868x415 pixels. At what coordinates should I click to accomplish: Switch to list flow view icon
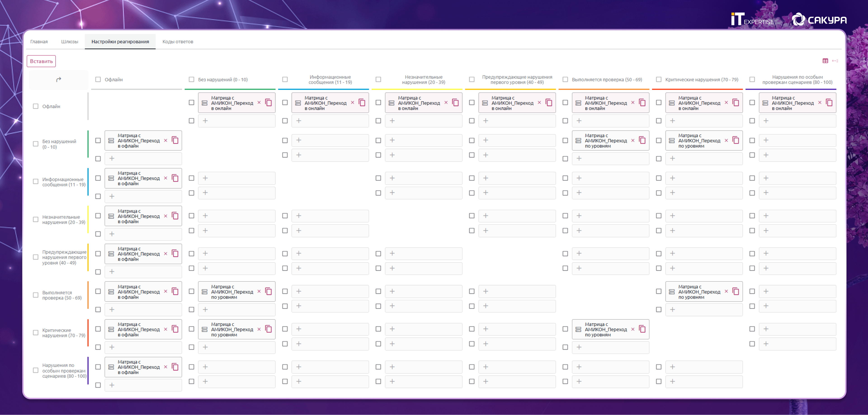835,61
